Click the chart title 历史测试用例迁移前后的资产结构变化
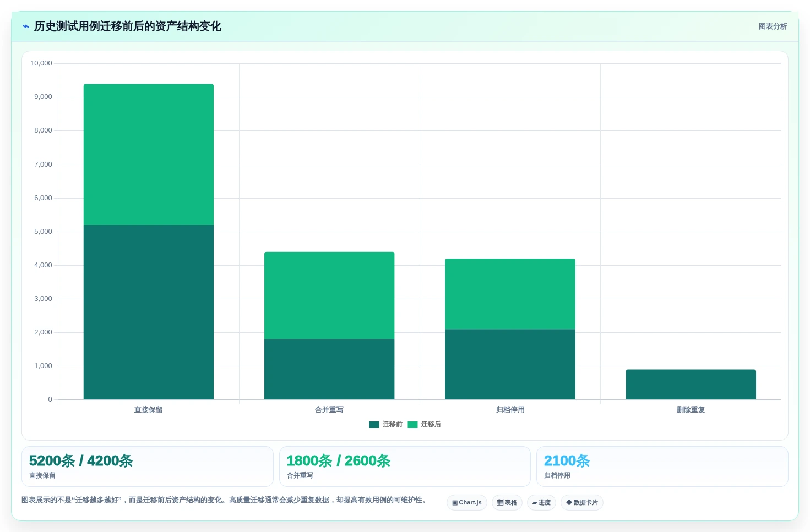 point(128,26)
